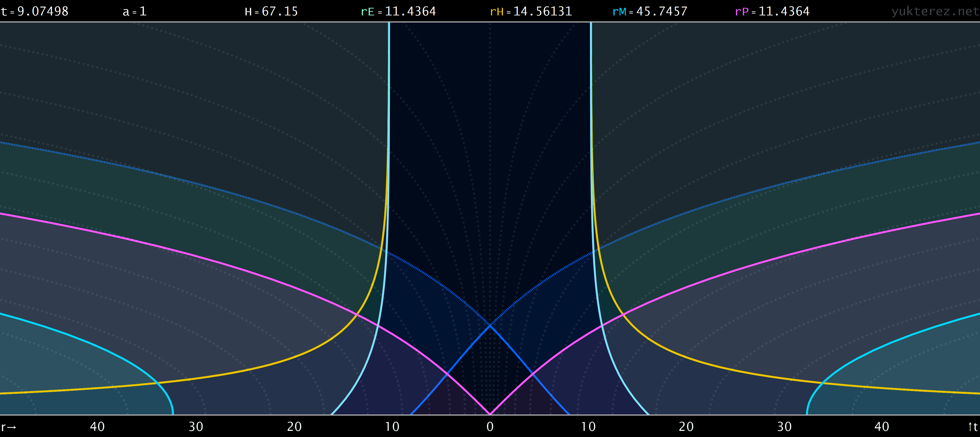Click the rM = 45.7457 readout

pos(650,11)
